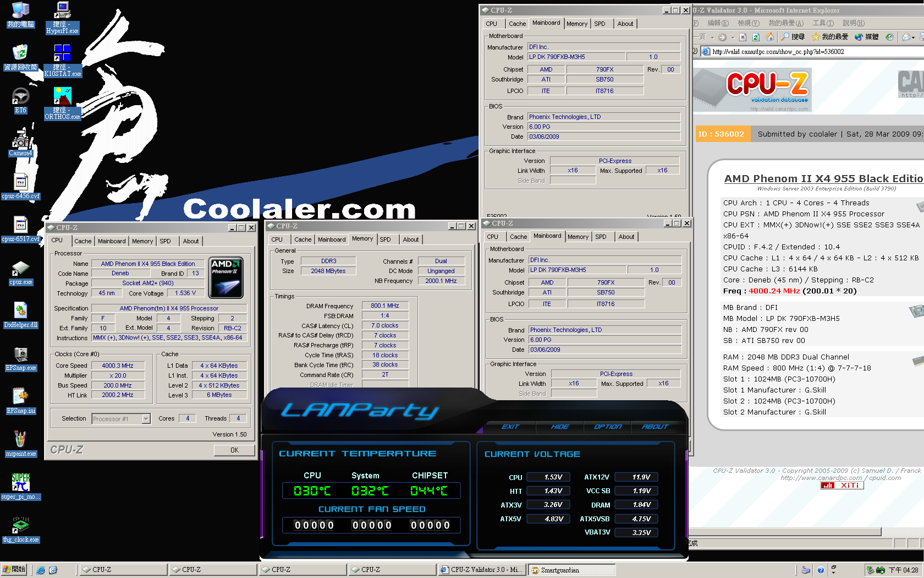Click the AMD Phenom II logo in CPU-Z
The width and height of the screenshot is (924, 578).
point(226,279)
